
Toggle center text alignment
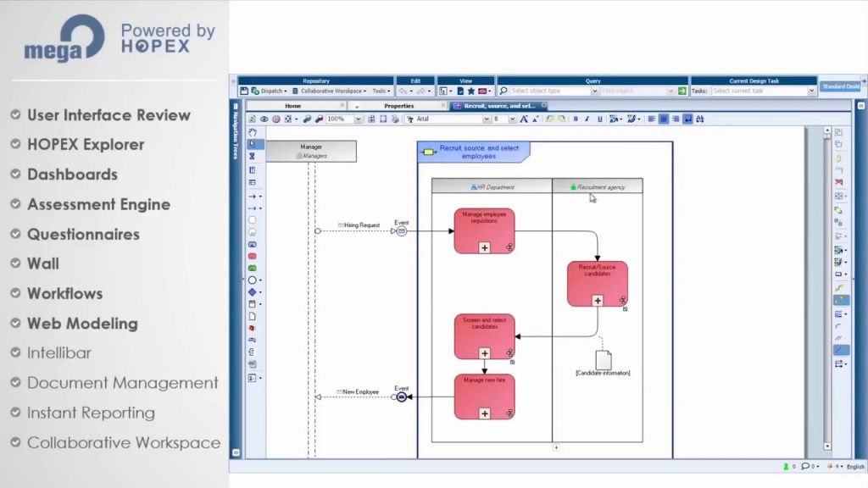coord(663,119)
